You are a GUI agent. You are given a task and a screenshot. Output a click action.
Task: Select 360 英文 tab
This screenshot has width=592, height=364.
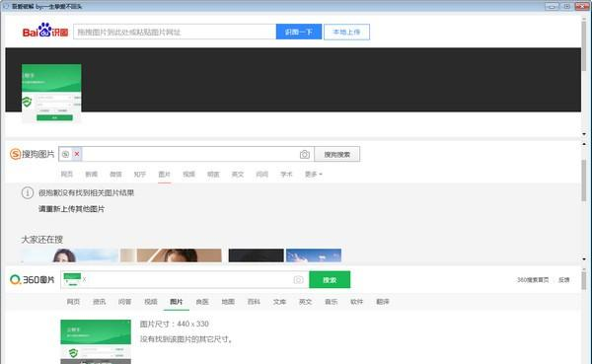[305, 301]
